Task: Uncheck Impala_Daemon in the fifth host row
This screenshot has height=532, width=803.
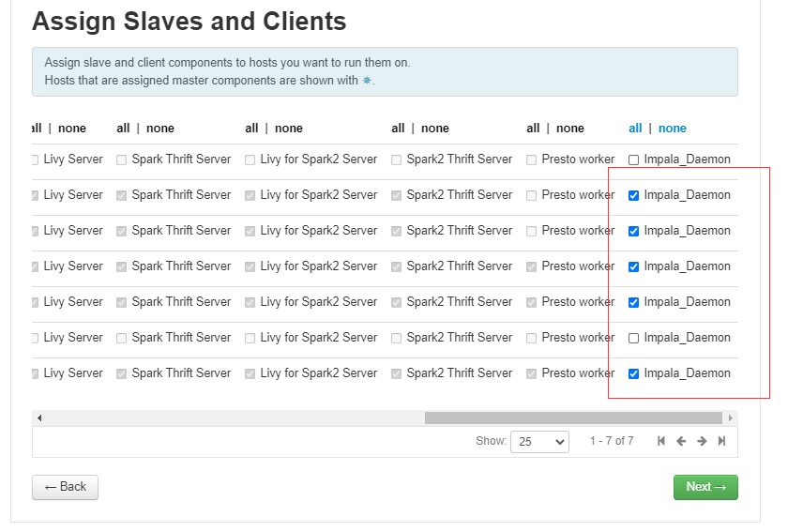Action: tap(633, 303)
